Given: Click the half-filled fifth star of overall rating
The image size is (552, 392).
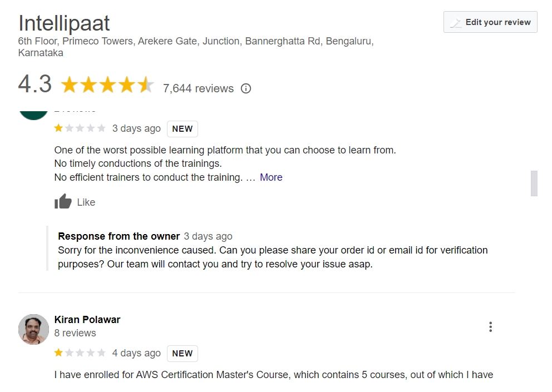Looking at the screenshot, I should coord(145,83).
